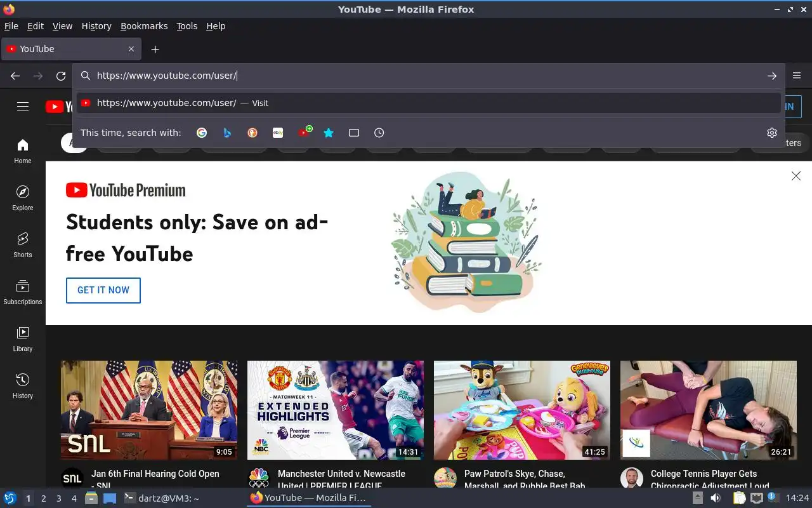The width and height of the screenshot is (812, 508).
Task: Click into the address bar URL text
Action: [x=167, y=76]
